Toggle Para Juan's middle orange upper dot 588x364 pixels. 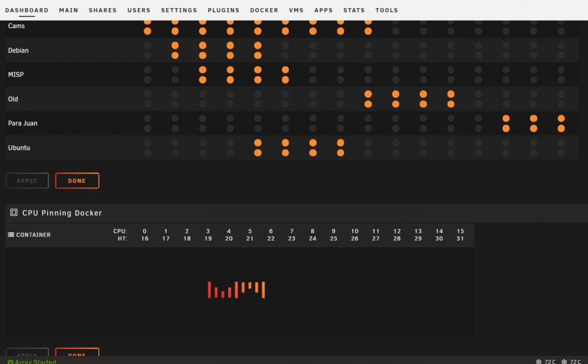tap(534, 118)
